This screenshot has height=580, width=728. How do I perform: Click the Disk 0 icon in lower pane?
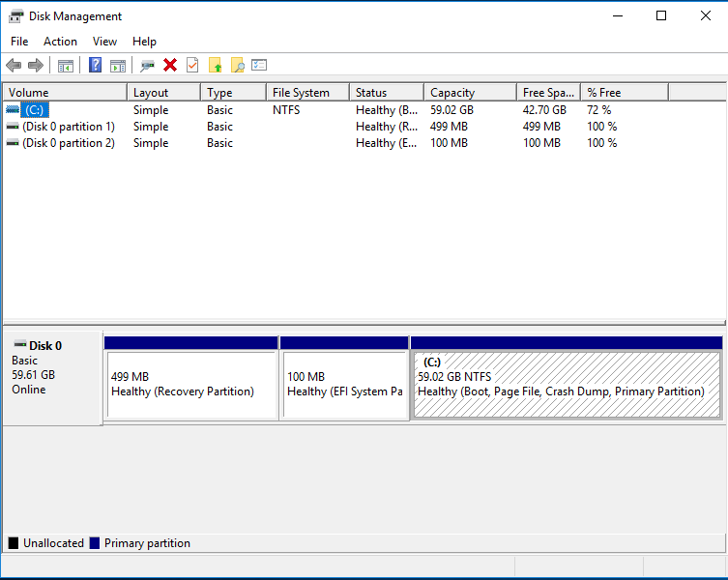coord(20,344)
